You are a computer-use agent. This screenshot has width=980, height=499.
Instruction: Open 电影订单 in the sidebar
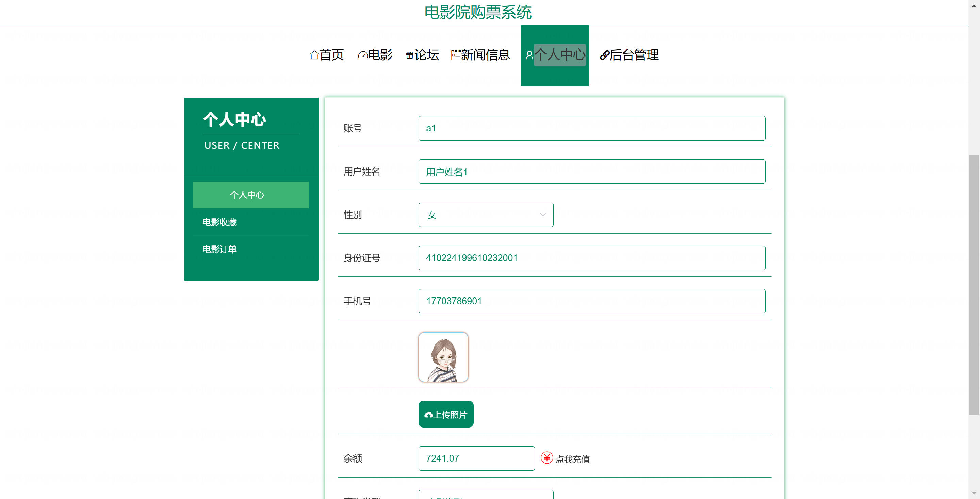(219, 249)
